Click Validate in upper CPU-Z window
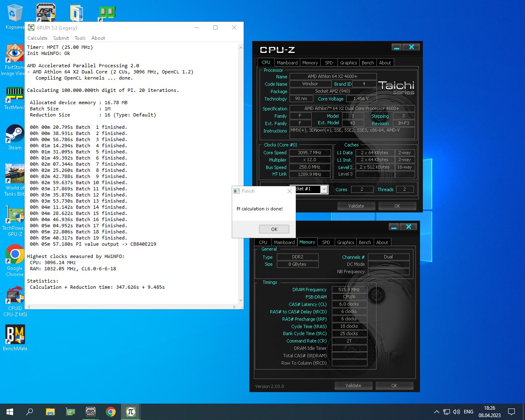This screenshot has height=420, width=525. 356,206
